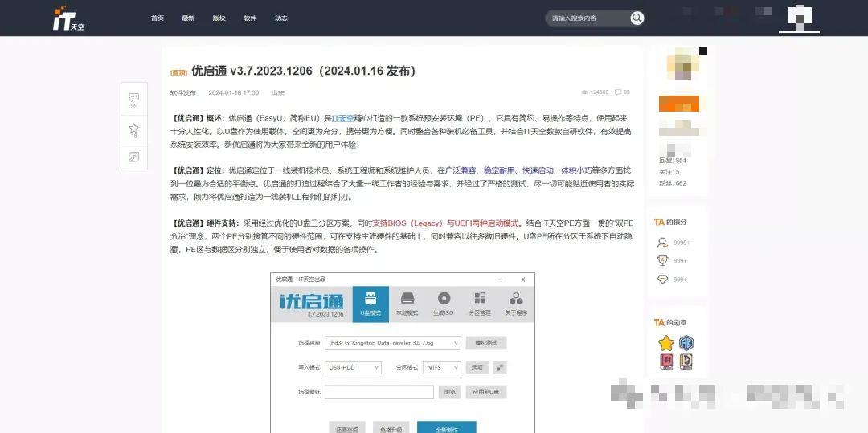Screen dimensions: 868x433
Task: Click the small squares icon next to 选项
Action: [500, 367]
